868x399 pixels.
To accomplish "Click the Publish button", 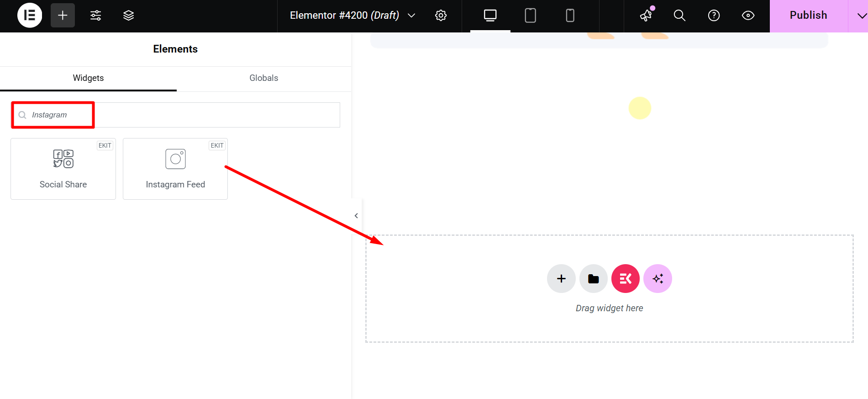I will (808, 16).
